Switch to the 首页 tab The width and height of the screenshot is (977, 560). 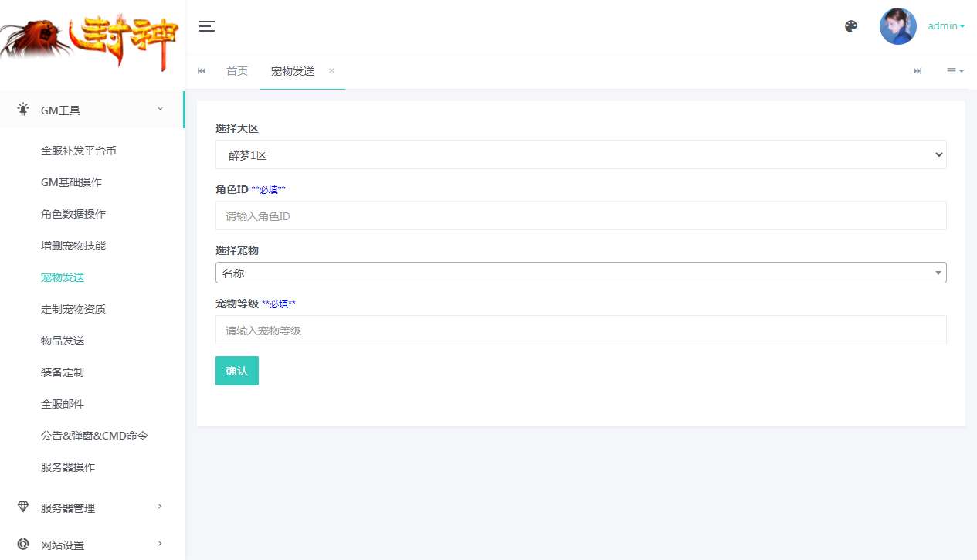pos(237,70)
